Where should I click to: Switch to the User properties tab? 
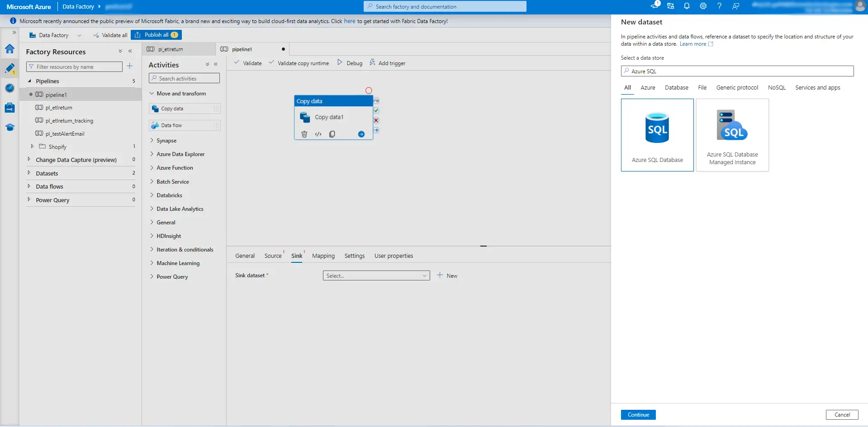tap(394, 256)
